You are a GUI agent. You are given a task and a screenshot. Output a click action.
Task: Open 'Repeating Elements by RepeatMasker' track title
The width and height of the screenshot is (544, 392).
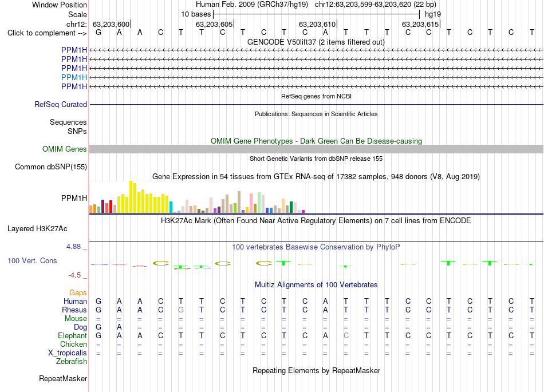pos(316,370)
